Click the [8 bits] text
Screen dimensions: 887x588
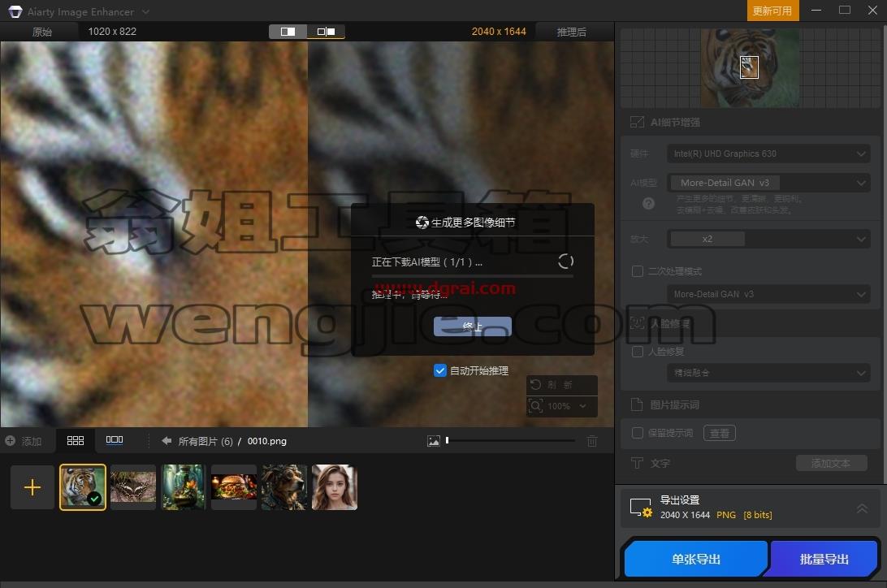[758, 515]
